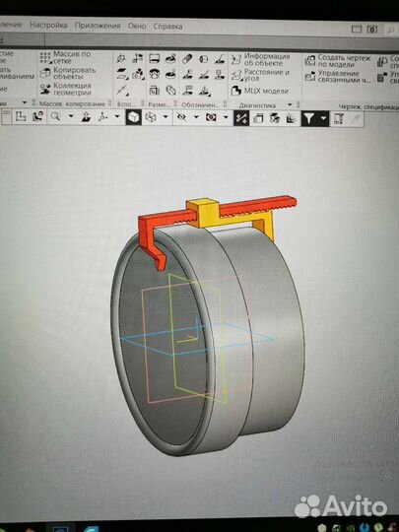
Task: Click the search magnifier at top right
Action: pyautogui.click(x=390, y=31)
